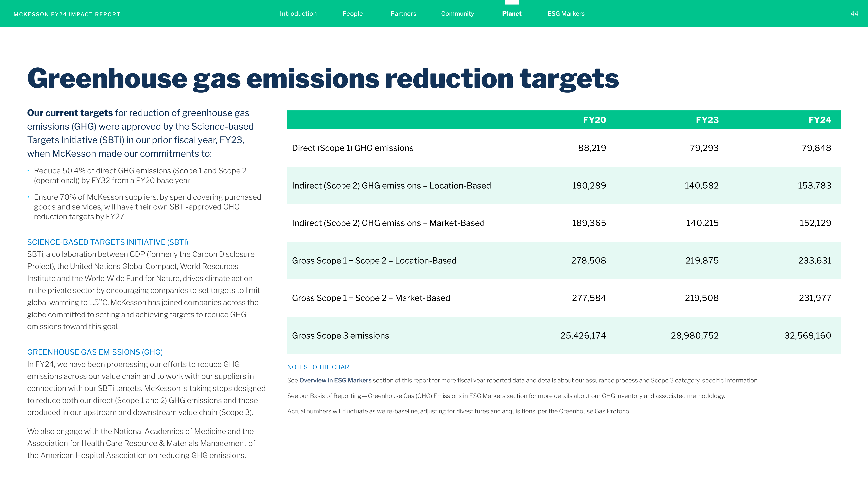Click the 'We also engage with the National Academies' paragraph
The height and width of the screenshot is (488, 868).
141,443
